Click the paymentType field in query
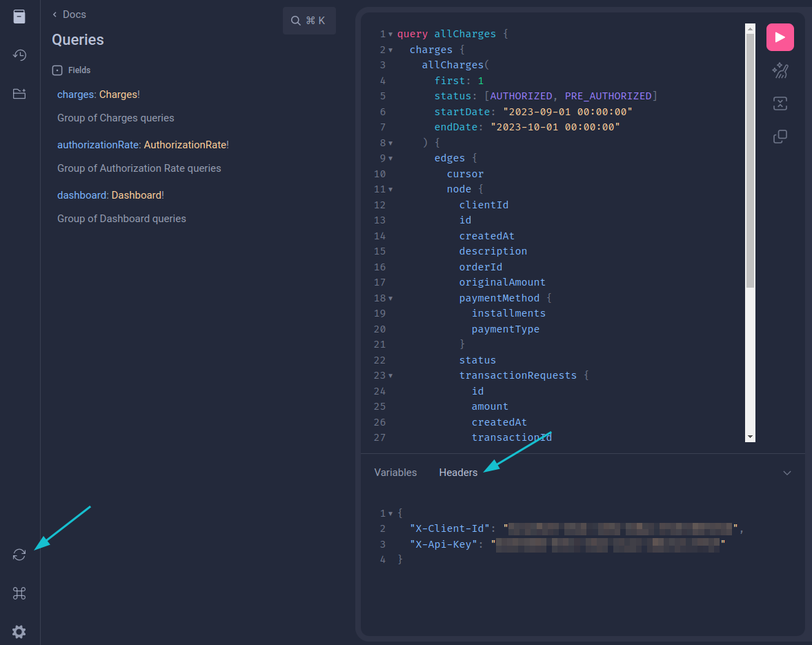This screenshot has width=812, height=645. click(505, 329)
